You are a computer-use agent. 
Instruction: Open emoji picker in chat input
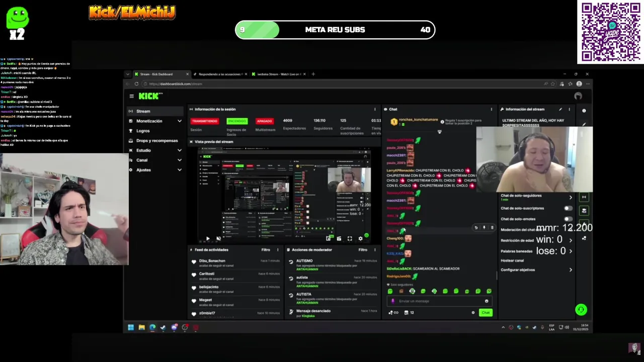pyautogui.click(x=487, y=301)
